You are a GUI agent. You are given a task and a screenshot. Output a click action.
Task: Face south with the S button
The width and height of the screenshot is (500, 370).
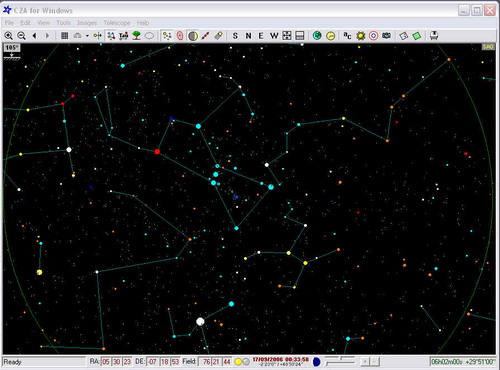tap(235, 36)
